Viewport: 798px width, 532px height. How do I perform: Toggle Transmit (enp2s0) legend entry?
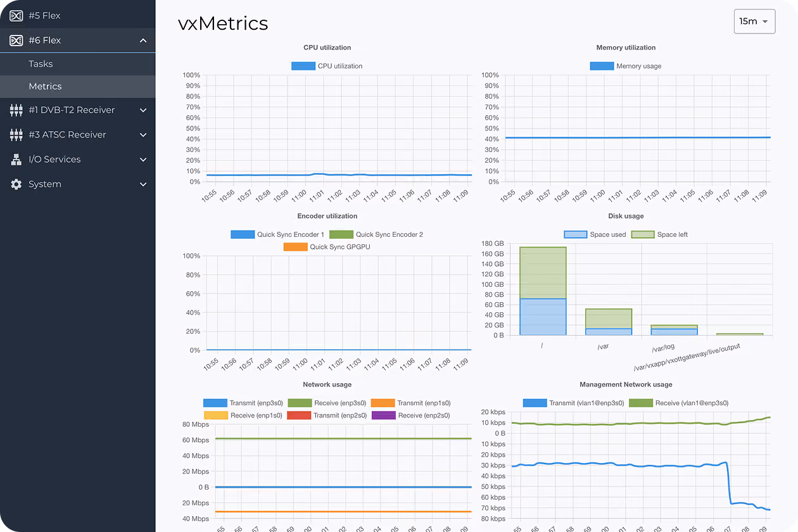point(327,415)
